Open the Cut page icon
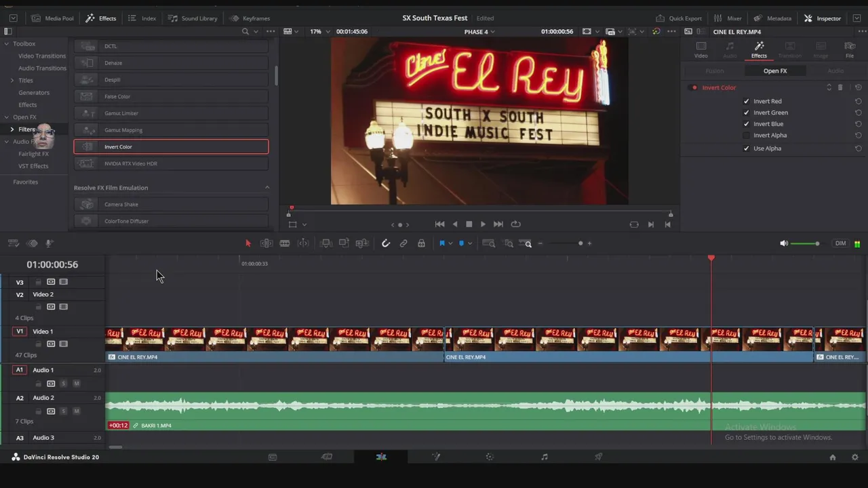868x488 pixels. 327,457
